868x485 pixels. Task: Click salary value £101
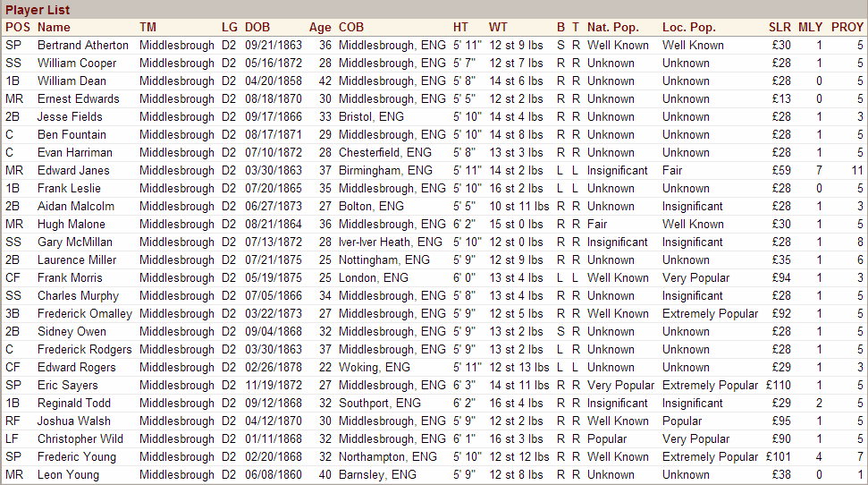(779, 456)
